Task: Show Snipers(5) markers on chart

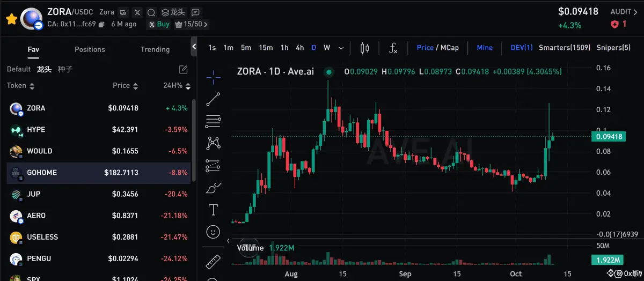Action: click(x=613, y=48)
